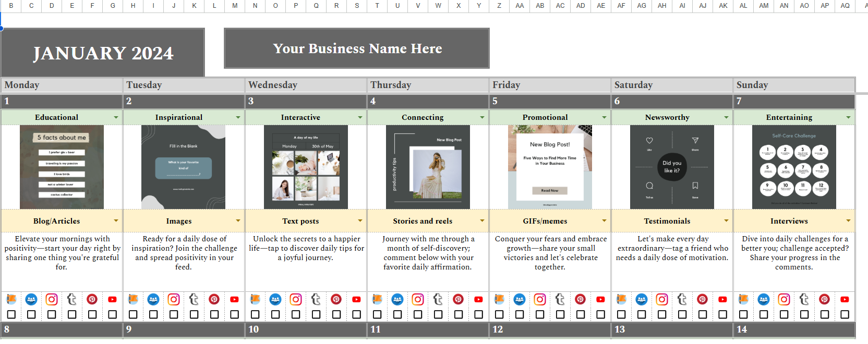Tick the Tumblr checkbox for Saturday

(682, 314)
